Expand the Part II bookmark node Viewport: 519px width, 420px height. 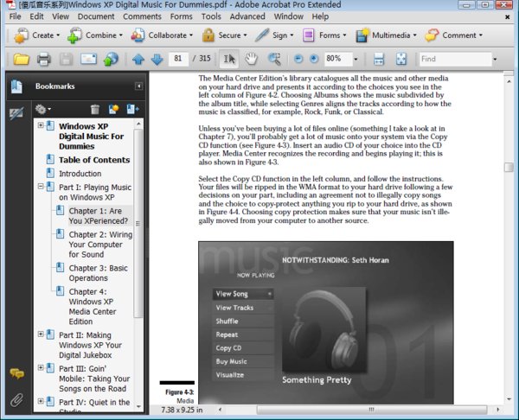coord(41,334)
